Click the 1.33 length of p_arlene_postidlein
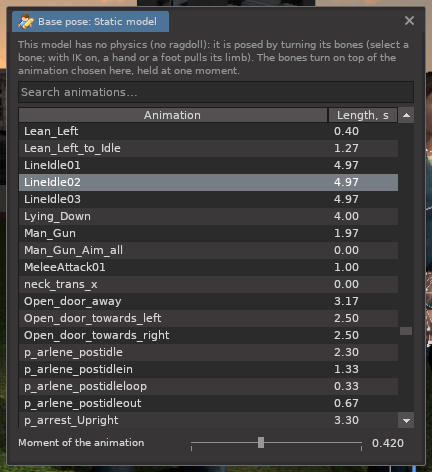The image size is (432, 472). (346, 369)
